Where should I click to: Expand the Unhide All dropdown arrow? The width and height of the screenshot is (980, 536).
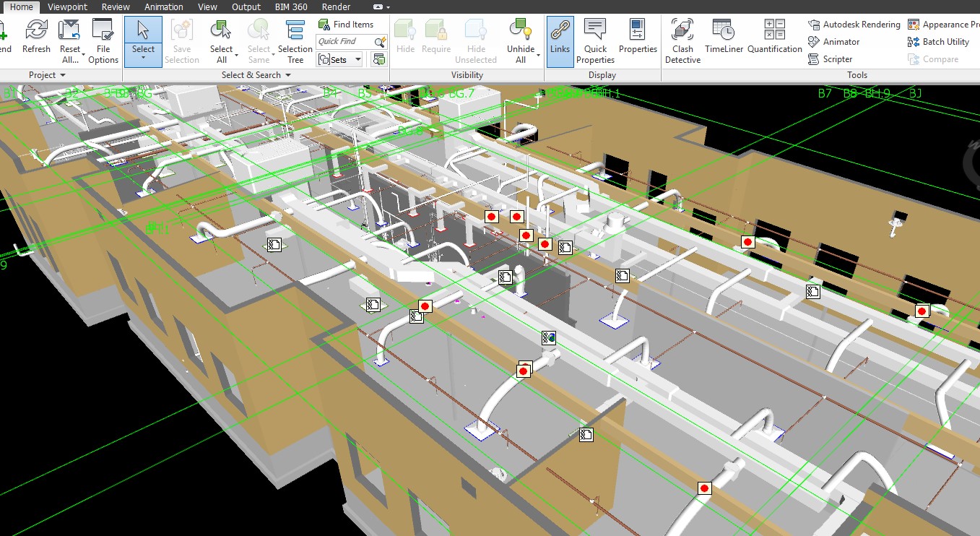(x=539, y=55)
